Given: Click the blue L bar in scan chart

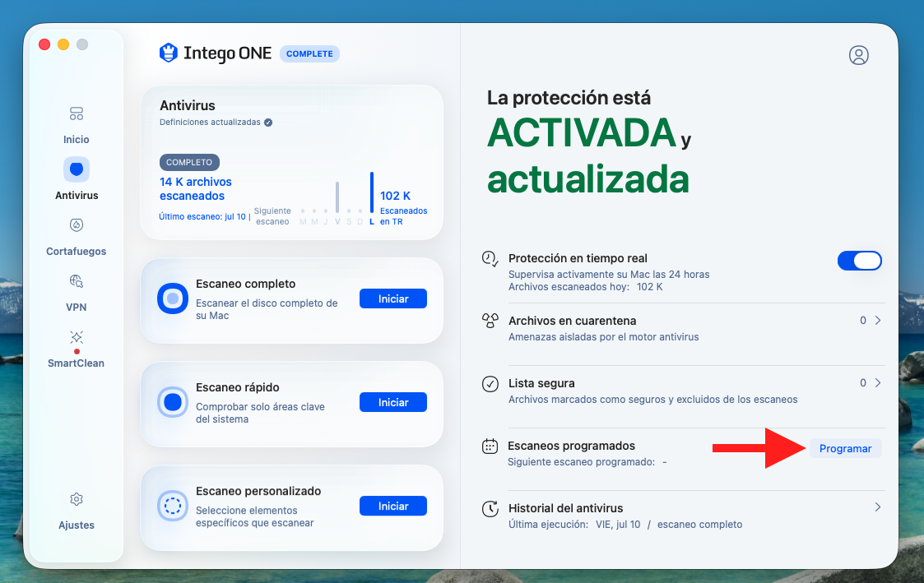Looking at the screenshot, I should [372, 192].
